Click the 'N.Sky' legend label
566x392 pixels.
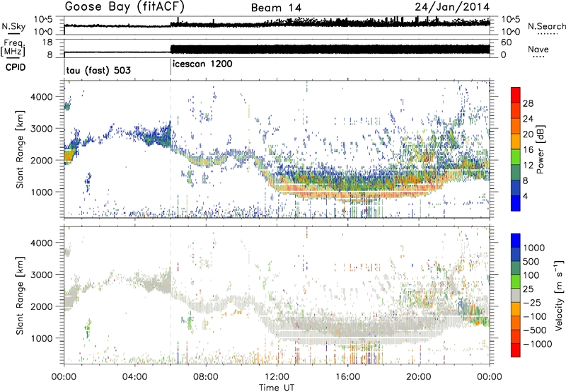[x=13, y=26]
